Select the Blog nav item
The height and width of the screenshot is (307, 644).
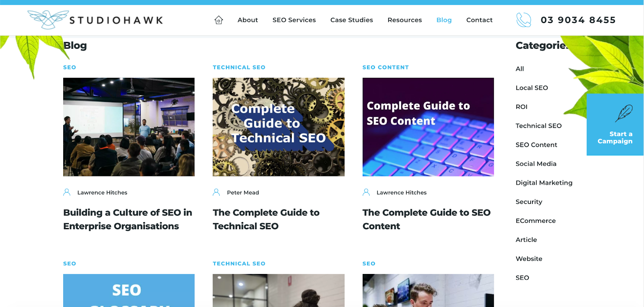tap(444, 20)
